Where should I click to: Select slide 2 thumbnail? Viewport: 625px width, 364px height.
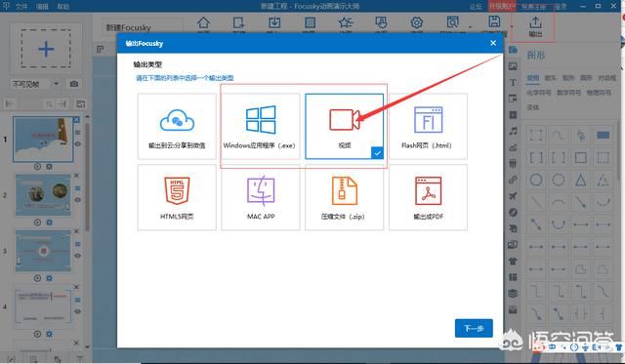coord(43,195)
